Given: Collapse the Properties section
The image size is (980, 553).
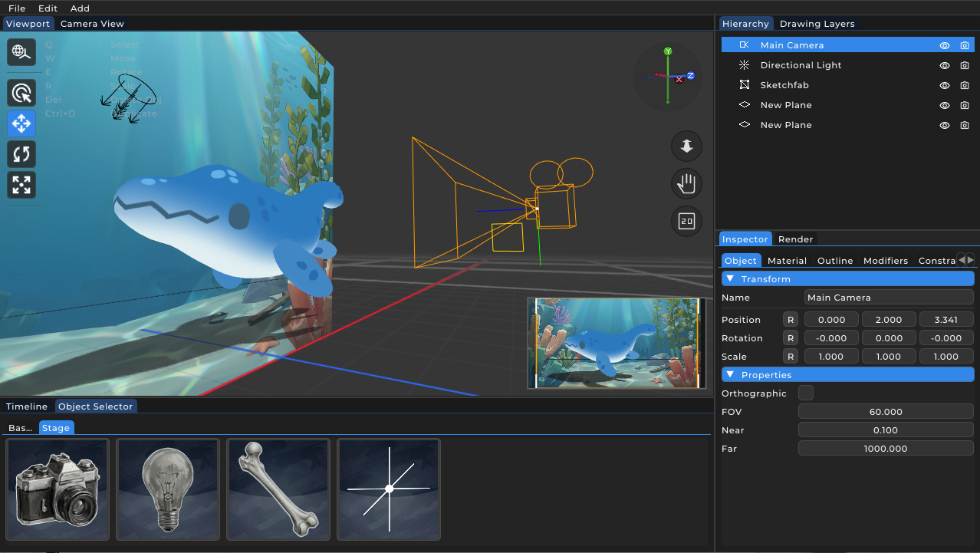Looking at the screenshot, I should coord(729,374).
